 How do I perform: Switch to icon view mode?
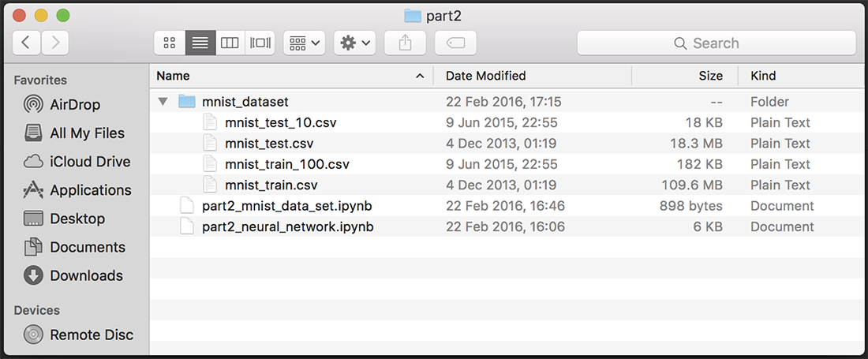pyautogui.click(x=169, y=43)
